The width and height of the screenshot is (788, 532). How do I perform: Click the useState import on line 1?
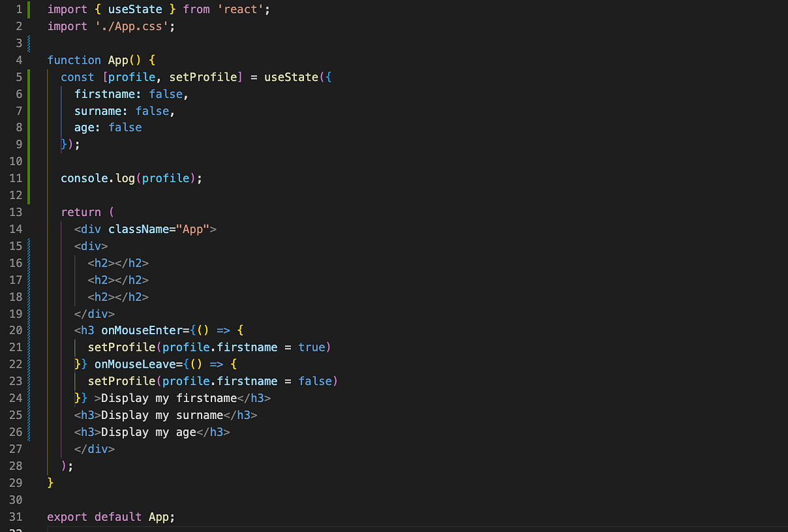pyautogui.click(x=135, y=9)
